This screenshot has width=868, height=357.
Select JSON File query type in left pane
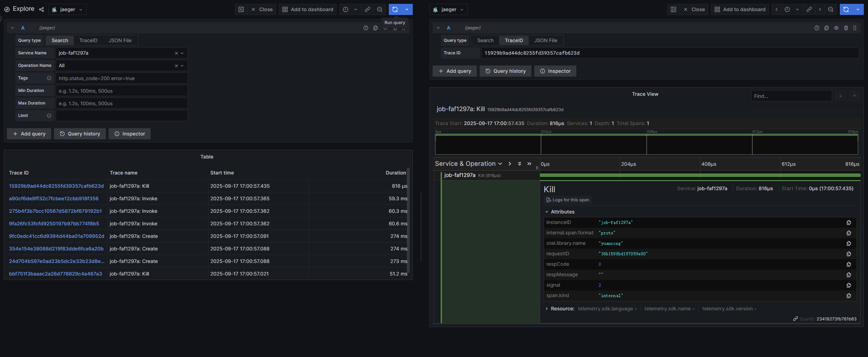120,40
